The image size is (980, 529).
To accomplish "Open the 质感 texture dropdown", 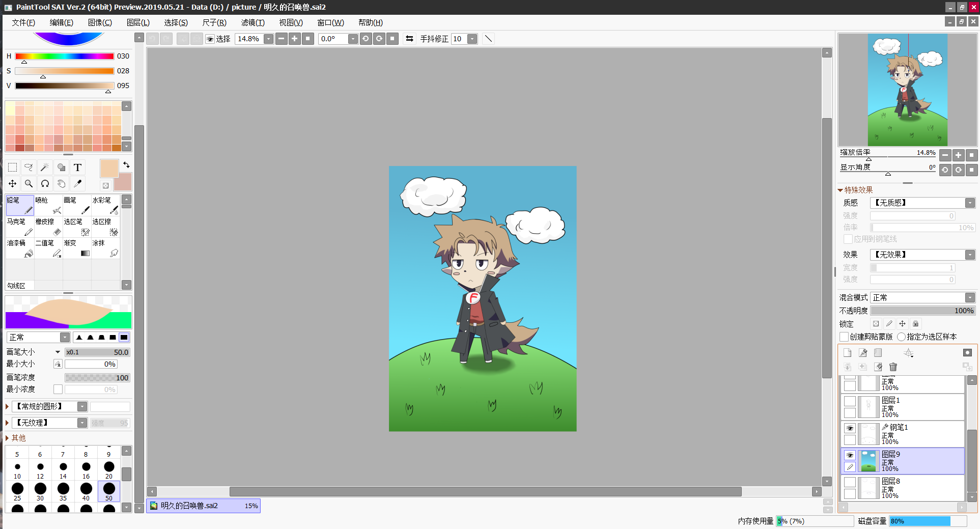I will 970,203.
